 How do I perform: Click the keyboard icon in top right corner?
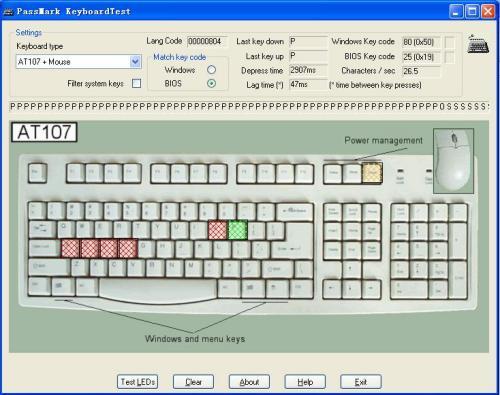click(478, 44)
